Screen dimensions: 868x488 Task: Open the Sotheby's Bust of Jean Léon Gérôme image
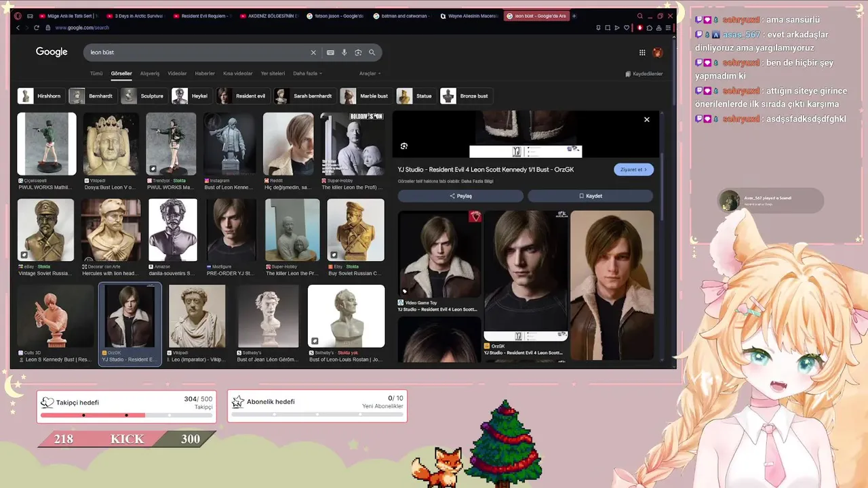[x=268, y=316]
